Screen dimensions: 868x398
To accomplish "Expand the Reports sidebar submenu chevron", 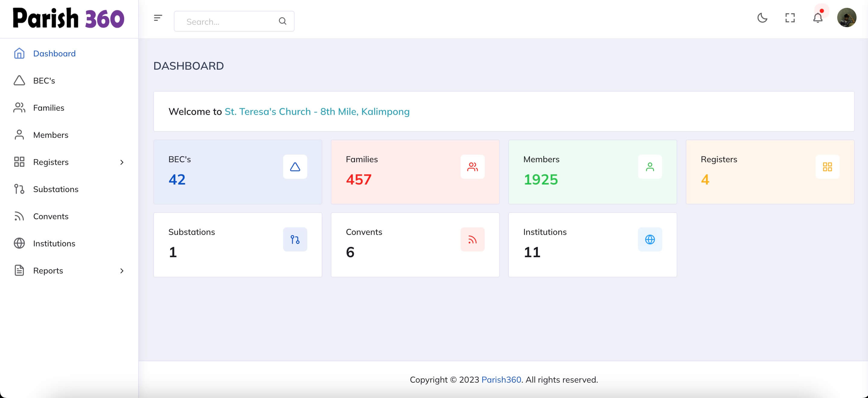I will tap(122, 271).
